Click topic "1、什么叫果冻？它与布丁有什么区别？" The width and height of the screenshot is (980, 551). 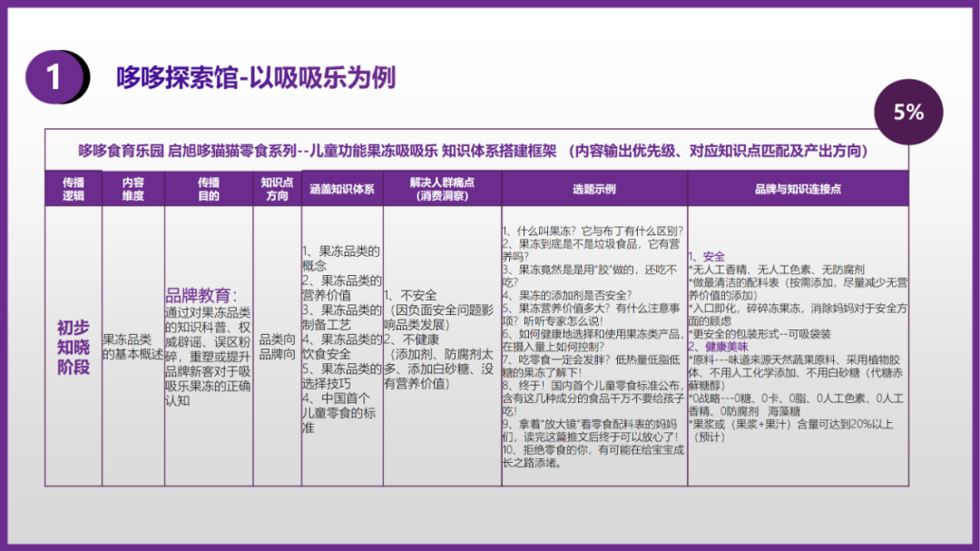pos(593,231)
